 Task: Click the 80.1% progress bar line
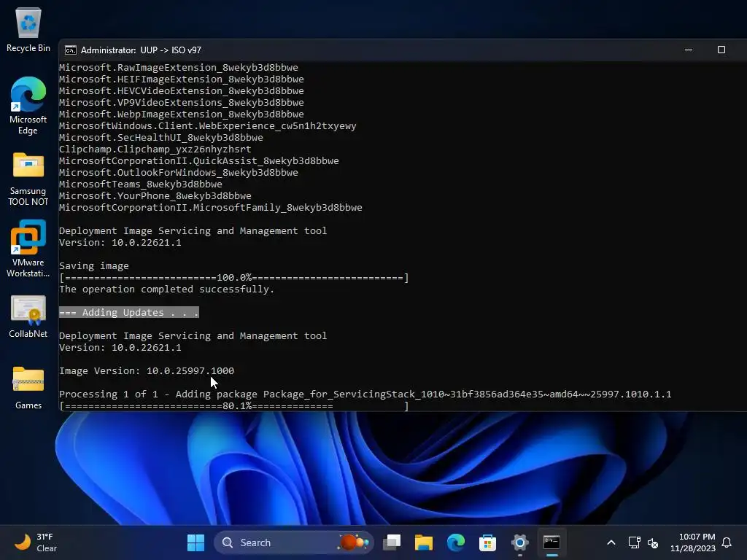234,406
